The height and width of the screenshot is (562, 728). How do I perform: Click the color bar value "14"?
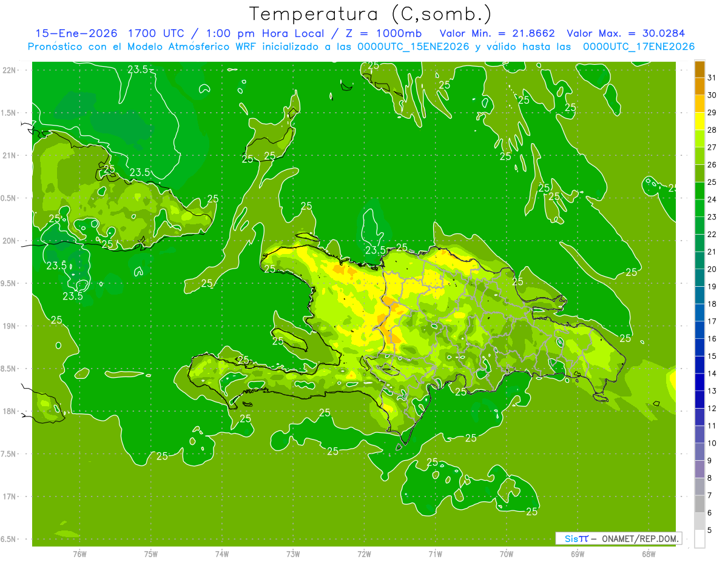pyautogui.click(x=712, y=373)
